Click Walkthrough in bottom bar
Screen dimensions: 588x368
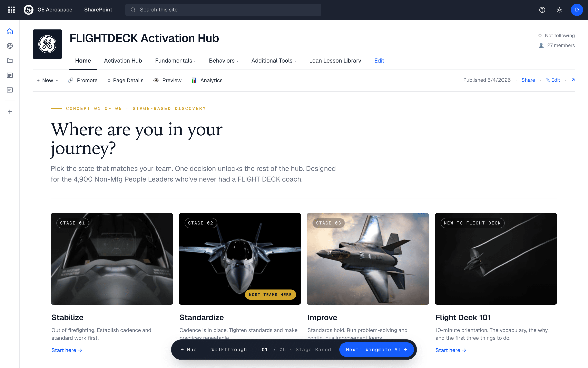229,350
